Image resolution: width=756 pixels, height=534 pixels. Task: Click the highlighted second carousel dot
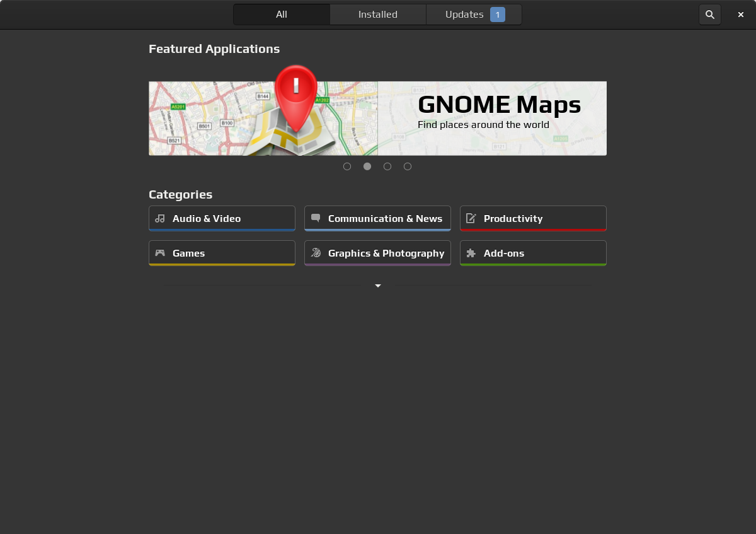(x=367, y=166)
